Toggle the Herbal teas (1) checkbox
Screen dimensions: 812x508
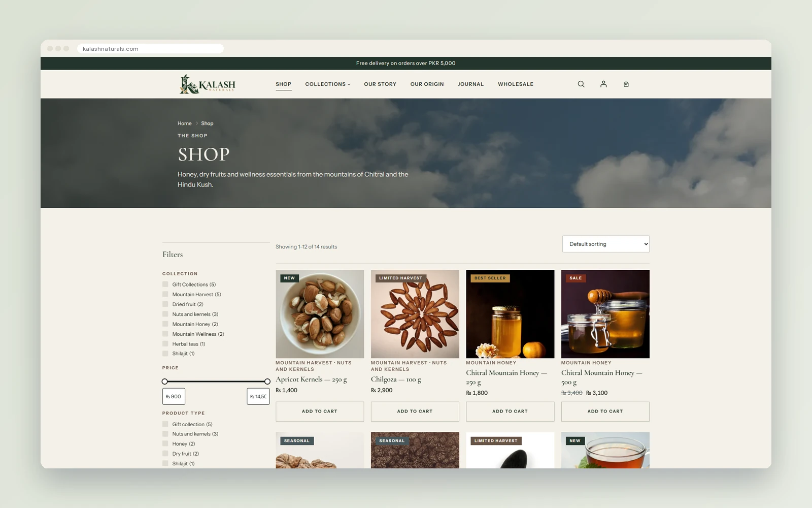pyautogui.click(x=165, y=344)
